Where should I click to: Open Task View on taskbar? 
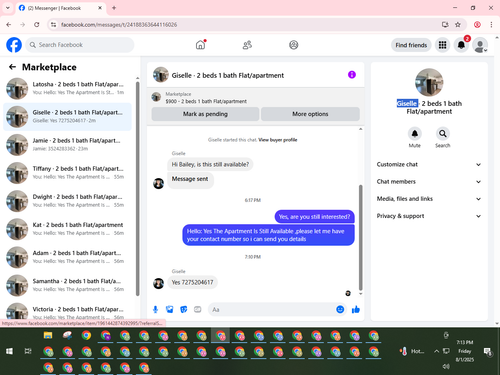(28, 351)
